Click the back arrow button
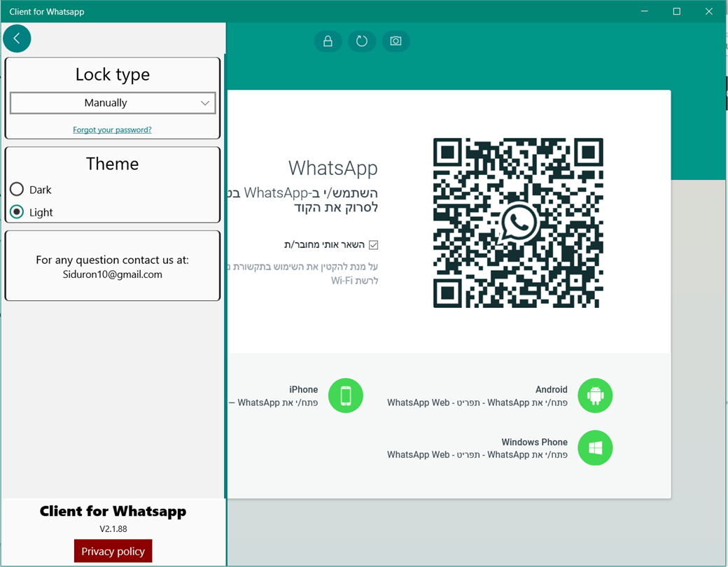728x567 pixels. click(x=17, y=38)
